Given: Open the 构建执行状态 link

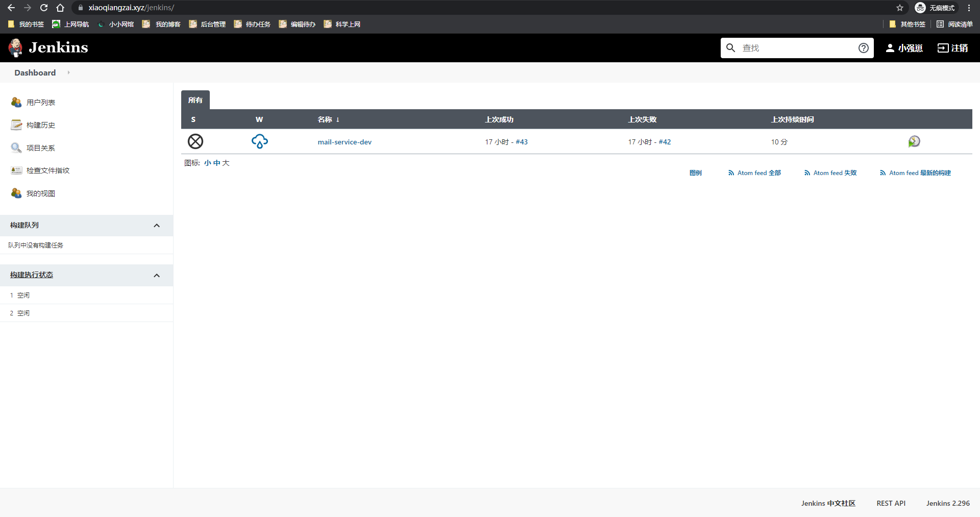Looking at the screenshot, I should point(32,275).
